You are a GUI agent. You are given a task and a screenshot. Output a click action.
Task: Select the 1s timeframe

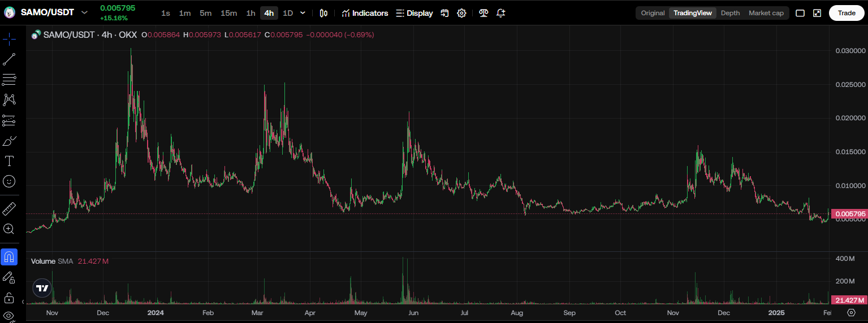[x=166, y=13]
